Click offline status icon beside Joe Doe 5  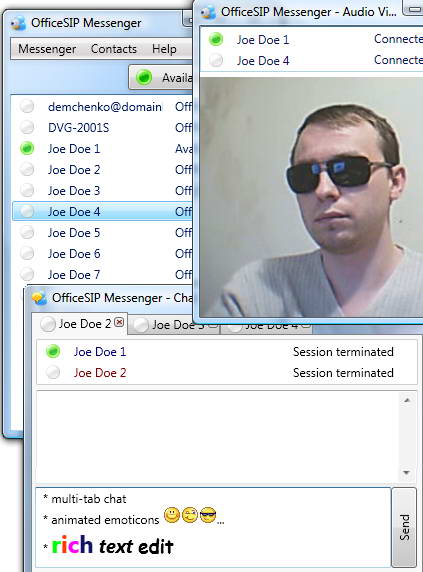pyautogui.click(x=27, y=232)
